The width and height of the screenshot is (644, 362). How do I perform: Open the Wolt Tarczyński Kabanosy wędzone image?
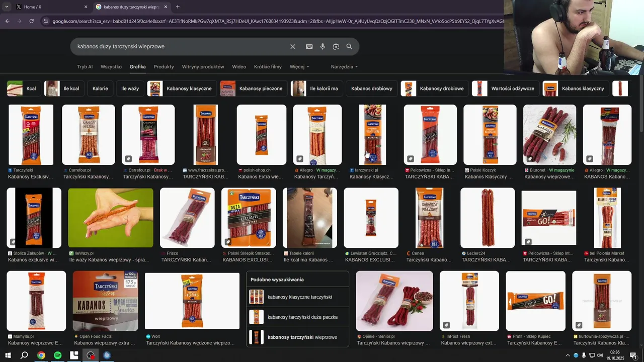(x=192, y=301)
